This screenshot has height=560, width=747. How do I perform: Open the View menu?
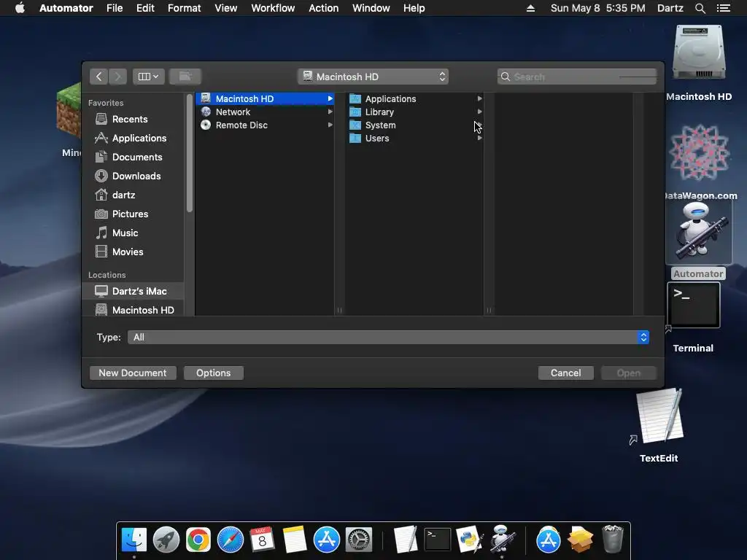click(x=226, y=8)
